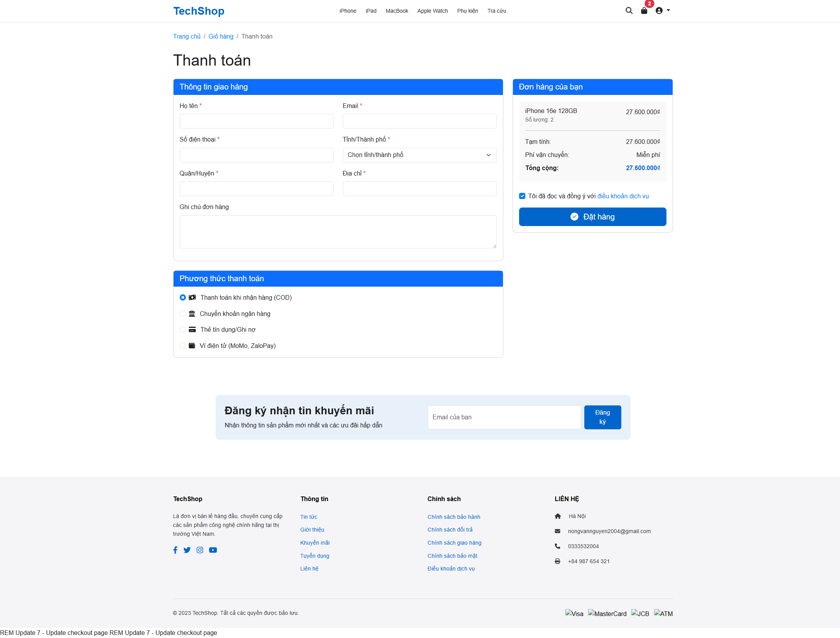Image resolution: width=840 pixels, height=638 pixels.
Task: Click the Visa payment image
Action: click(x=574, y=613)
